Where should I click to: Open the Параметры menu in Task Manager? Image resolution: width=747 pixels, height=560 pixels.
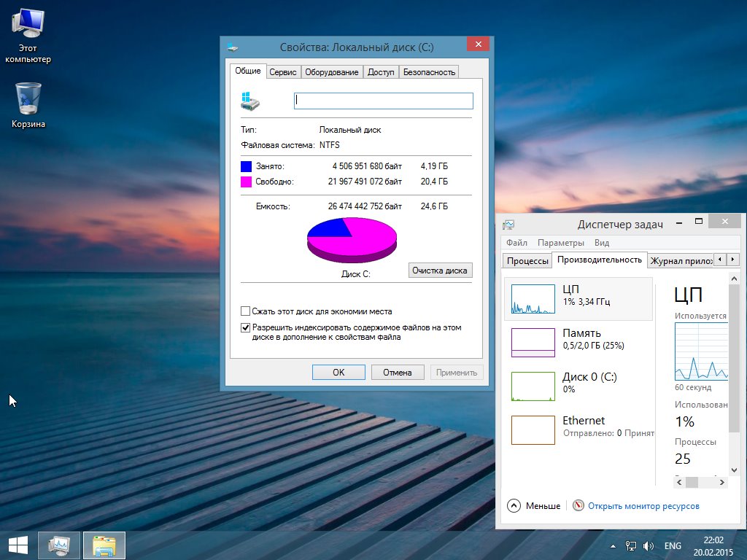tap(560, 243)
